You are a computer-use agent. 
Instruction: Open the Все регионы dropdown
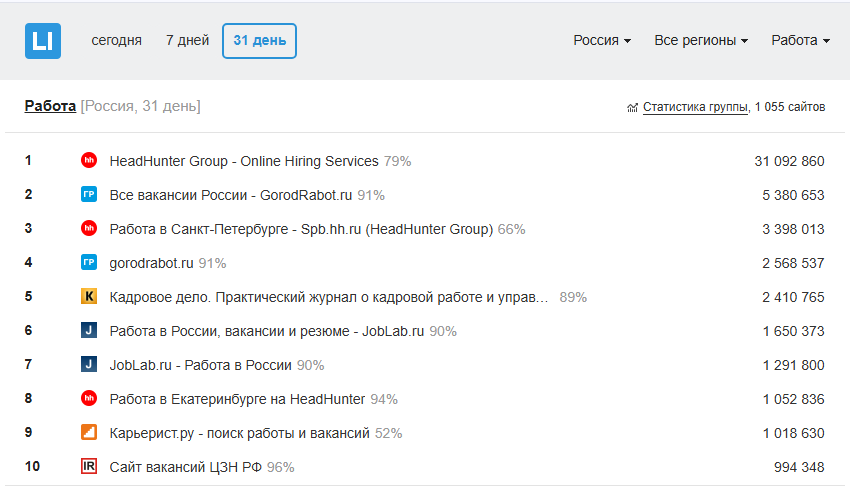point(701,41)
